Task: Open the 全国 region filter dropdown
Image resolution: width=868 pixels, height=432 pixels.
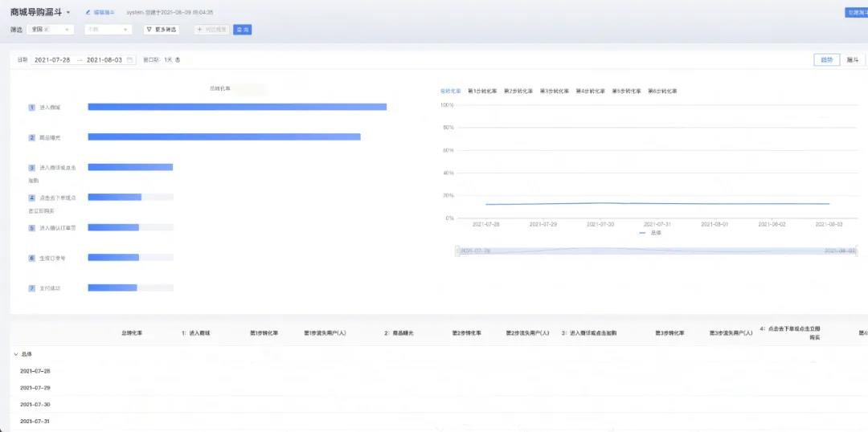Action: click(x=51, y=30)
